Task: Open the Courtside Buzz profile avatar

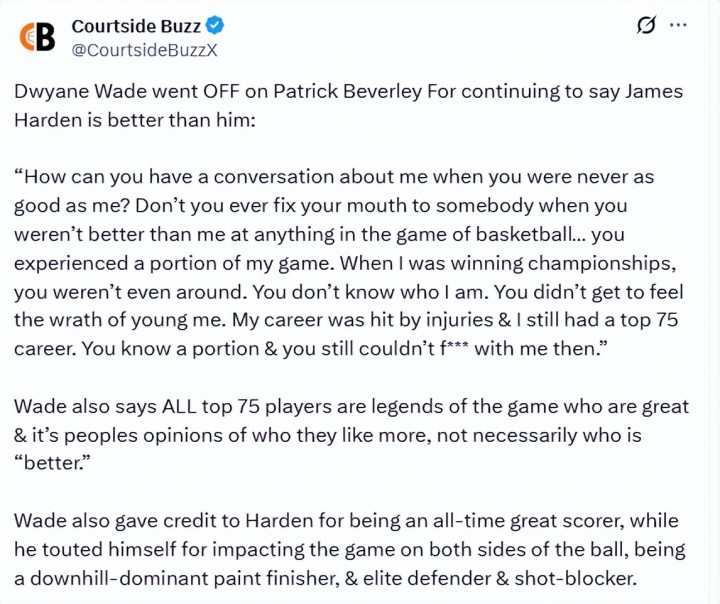Action: click(37, 36)
